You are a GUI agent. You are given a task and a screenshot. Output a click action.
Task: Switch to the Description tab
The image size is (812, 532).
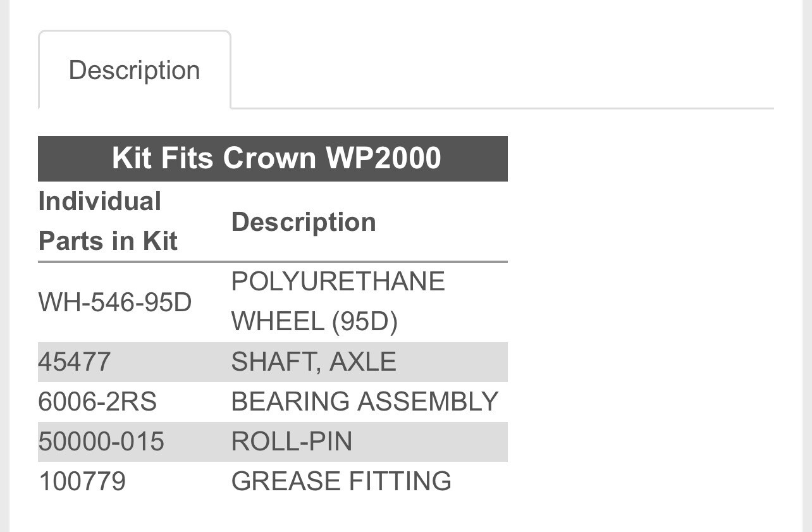133,70
